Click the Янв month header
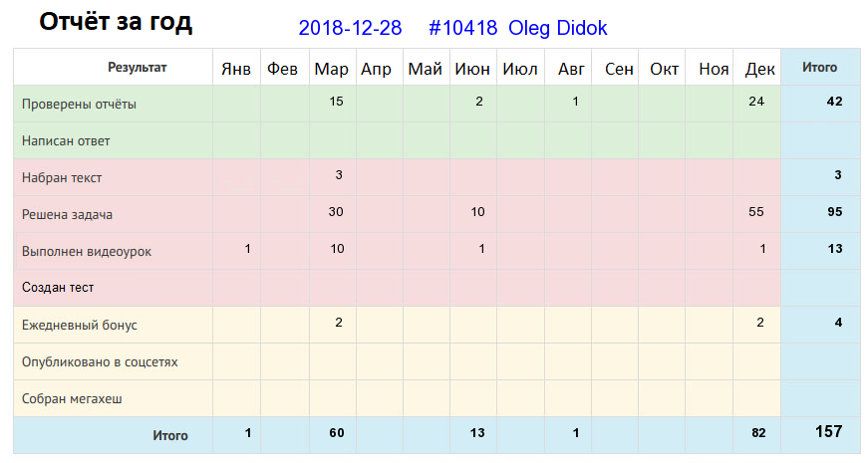The height and width of the screenshot is (463, 868). (236, 69)
